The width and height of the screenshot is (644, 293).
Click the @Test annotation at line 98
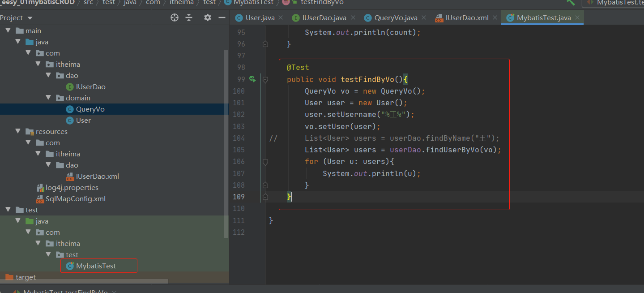298,67
